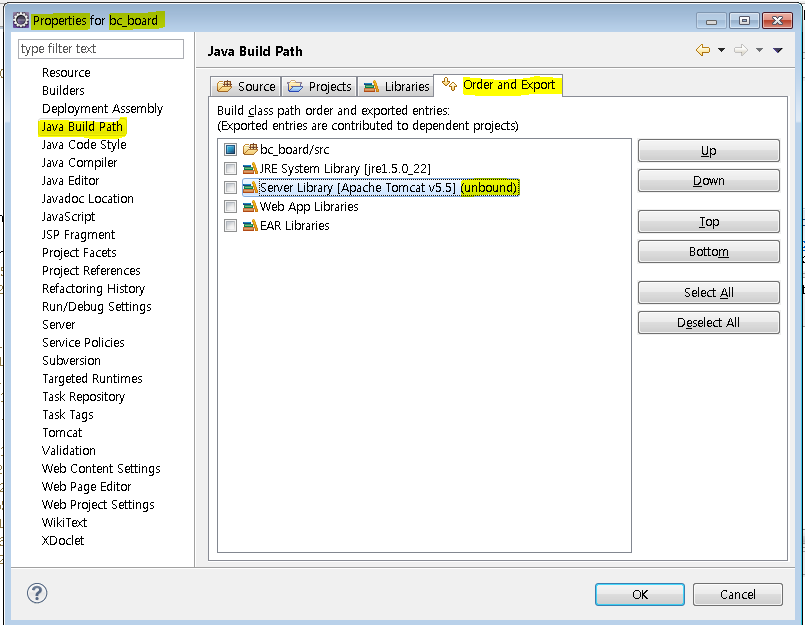Open the view menu dropdown triangle
The height and width of the screenshot is (625, 805).
point(778,51)
